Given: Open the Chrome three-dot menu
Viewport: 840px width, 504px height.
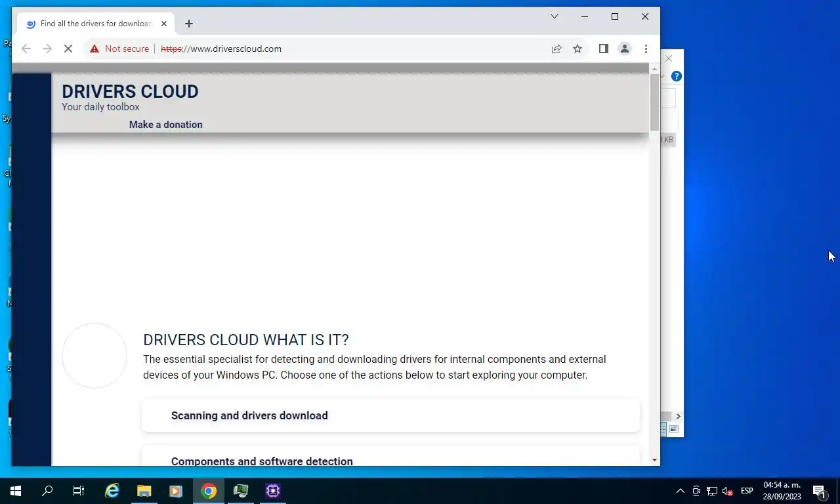Looking at the screenshot, I should click(646, 49).
